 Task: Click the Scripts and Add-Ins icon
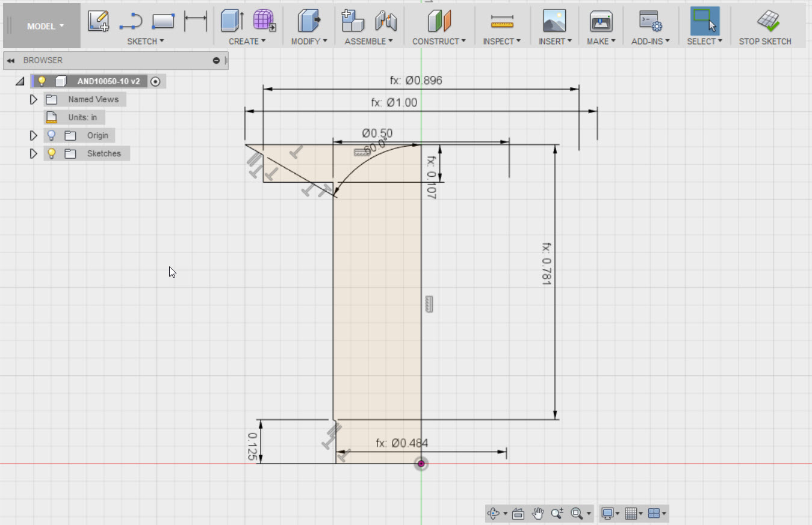coord(650,20)
